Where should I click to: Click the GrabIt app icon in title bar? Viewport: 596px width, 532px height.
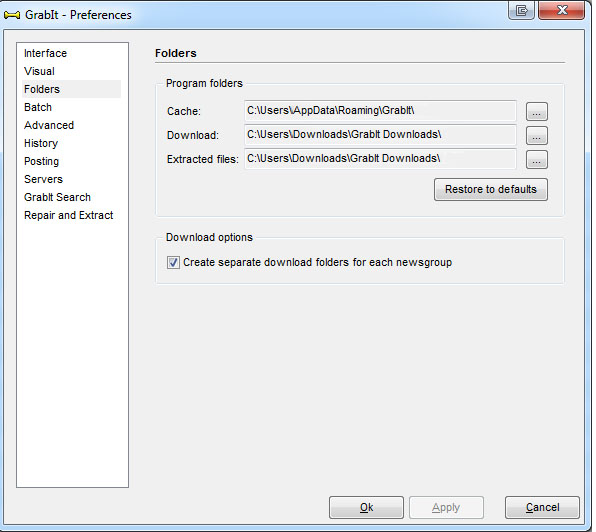pyautogui.click(x=12, y=15)
